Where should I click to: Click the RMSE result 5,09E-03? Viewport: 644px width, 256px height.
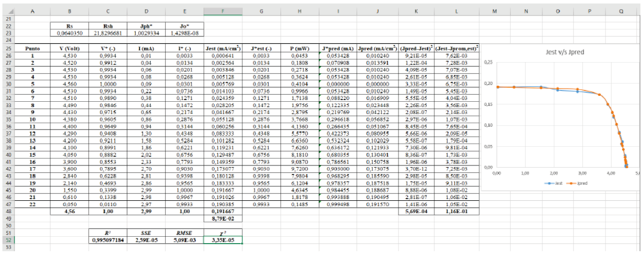(185, 240)
